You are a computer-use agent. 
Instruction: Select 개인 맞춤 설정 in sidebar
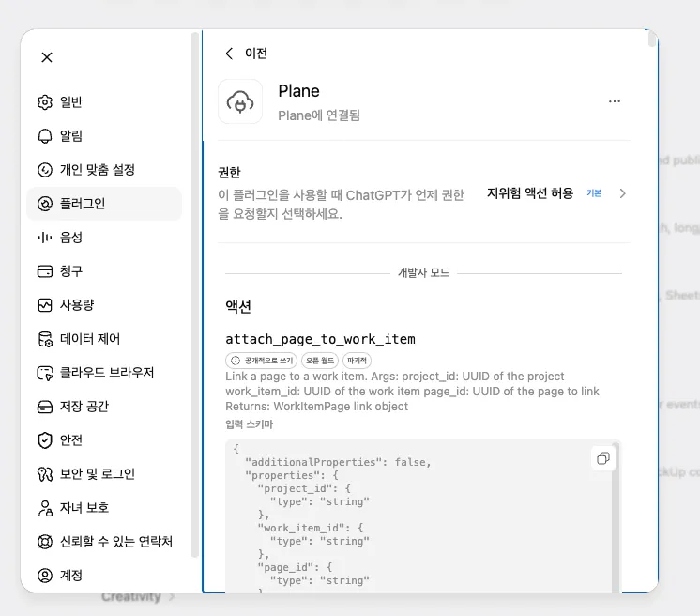point(104,170)
